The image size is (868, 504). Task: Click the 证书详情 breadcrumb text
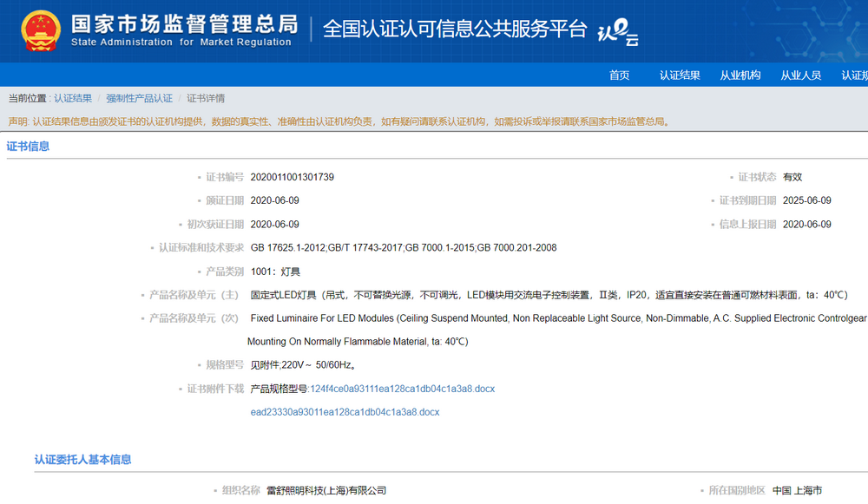(206, 99)
